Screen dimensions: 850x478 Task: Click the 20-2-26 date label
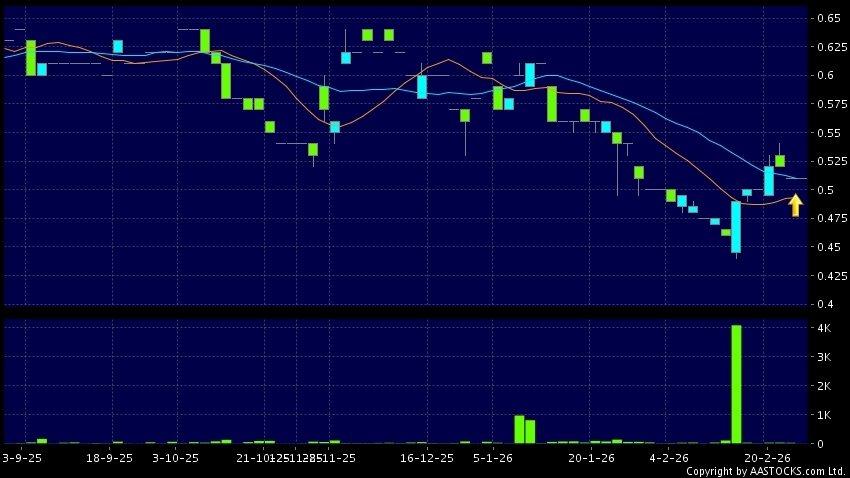pos(770,457)
